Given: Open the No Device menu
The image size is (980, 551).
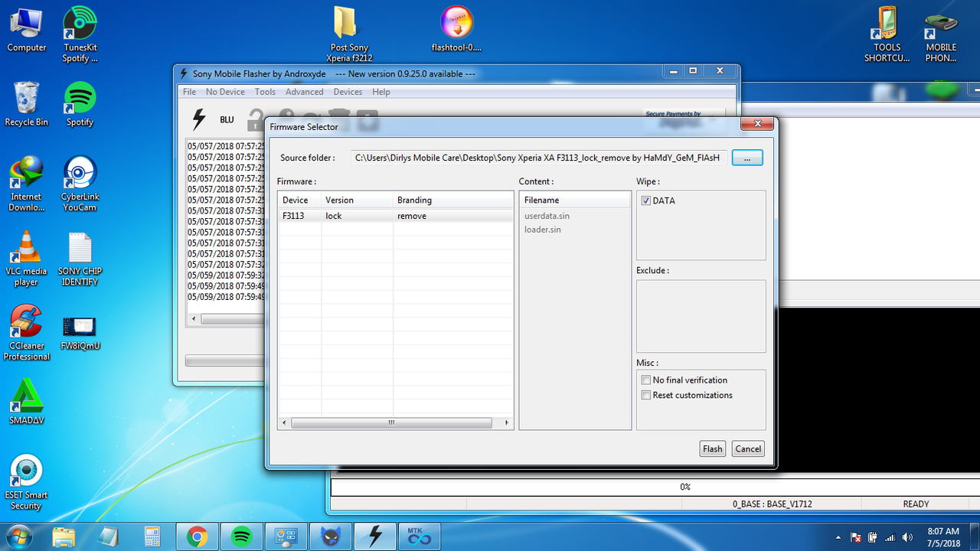Looking at the screenshot, I should 225,92.
